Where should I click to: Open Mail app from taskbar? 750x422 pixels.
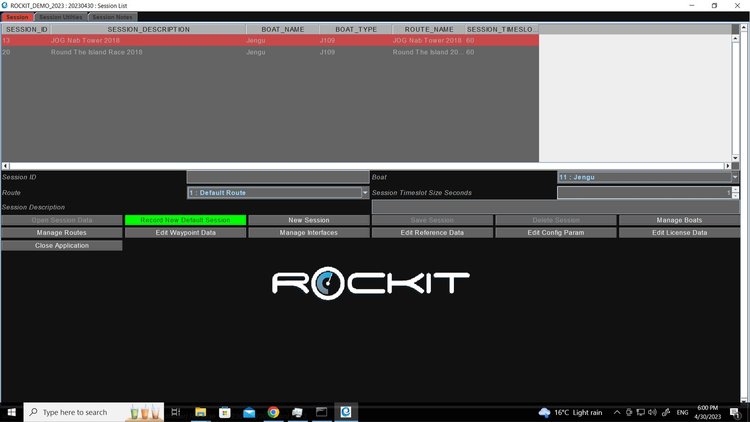[x=249, y=412]
